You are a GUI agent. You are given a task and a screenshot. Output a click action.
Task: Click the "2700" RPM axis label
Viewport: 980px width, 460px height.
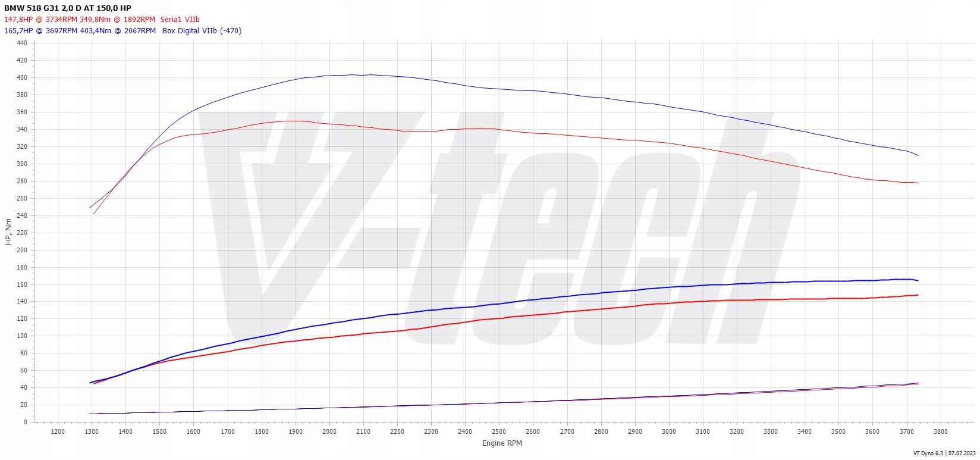pyautogui.click(x=567, y=432)
